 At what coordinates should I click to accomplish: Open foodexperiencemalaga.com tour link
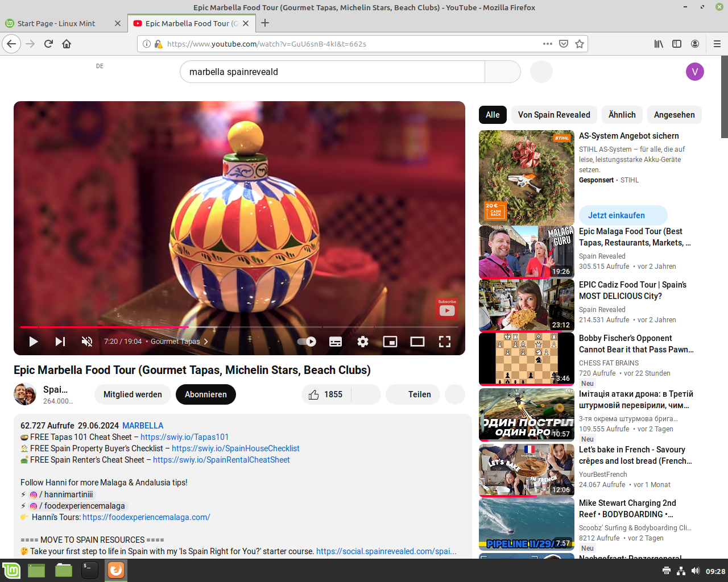tap(146, 517)
